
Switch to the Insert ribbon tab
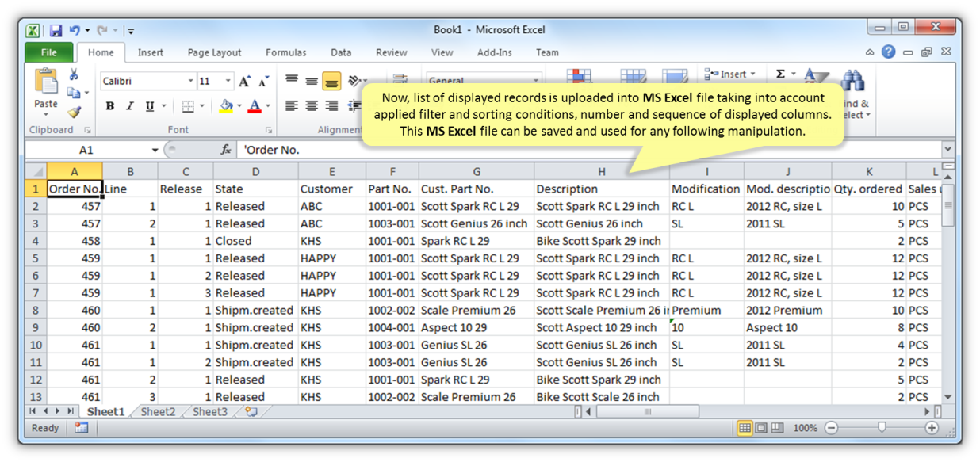tap(150, 52)
